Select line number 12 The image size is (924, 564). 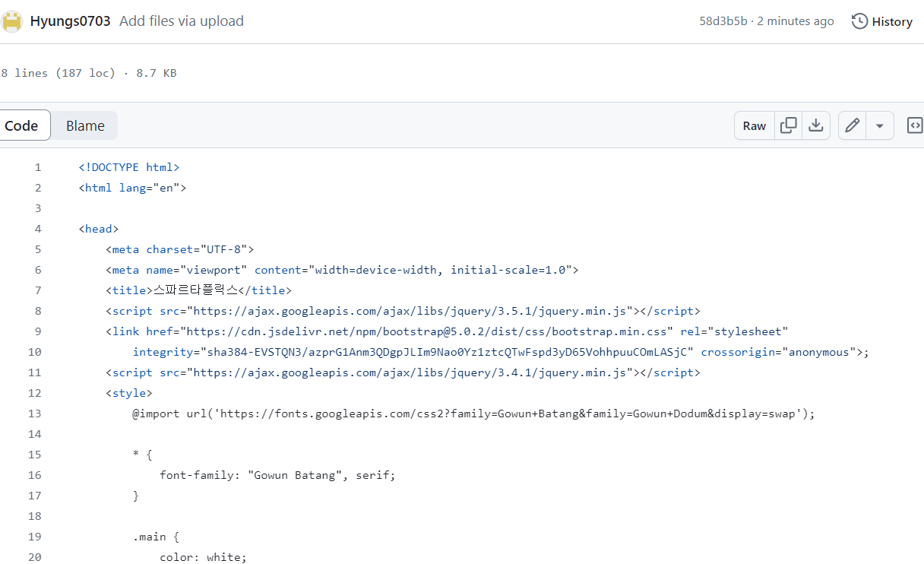pos(34,393)
